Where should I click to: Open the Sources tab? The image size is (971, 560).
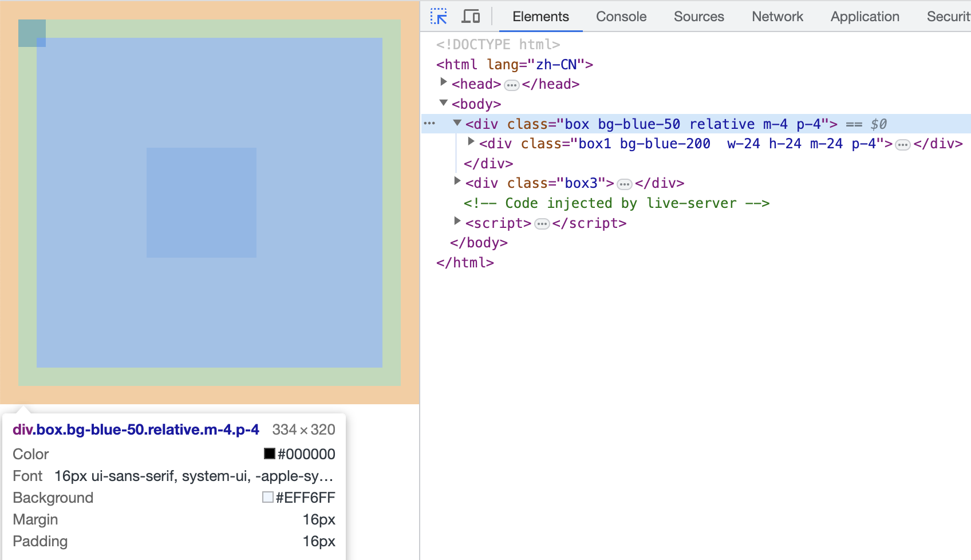(x=698, y=17)
